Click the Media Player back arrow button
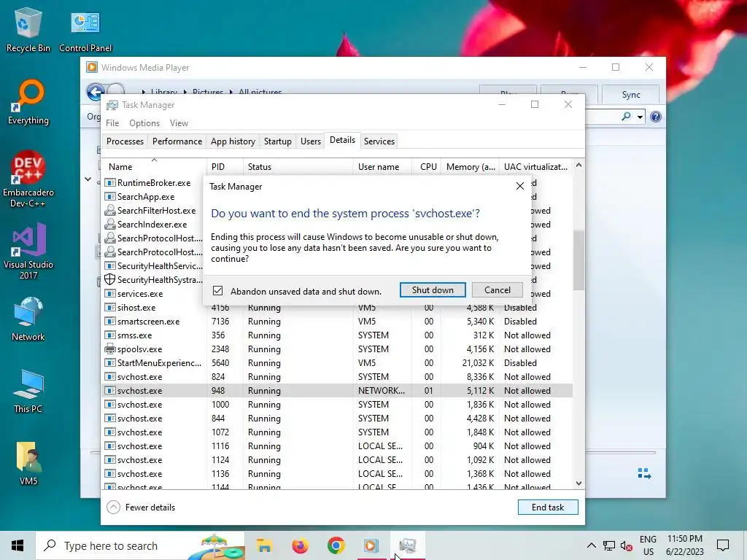Screen dimensions: 747x560 click(96, 92)
